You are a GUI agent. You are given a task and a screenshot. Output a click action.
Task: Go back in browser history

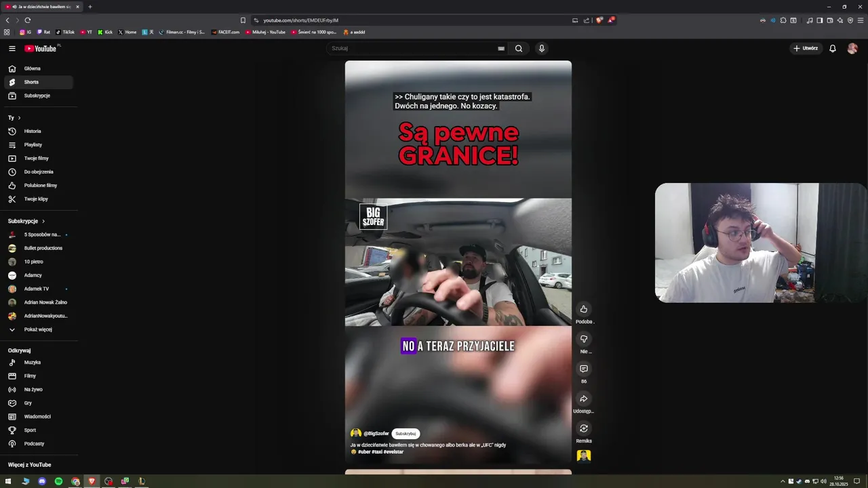click(x=7, y=20)
